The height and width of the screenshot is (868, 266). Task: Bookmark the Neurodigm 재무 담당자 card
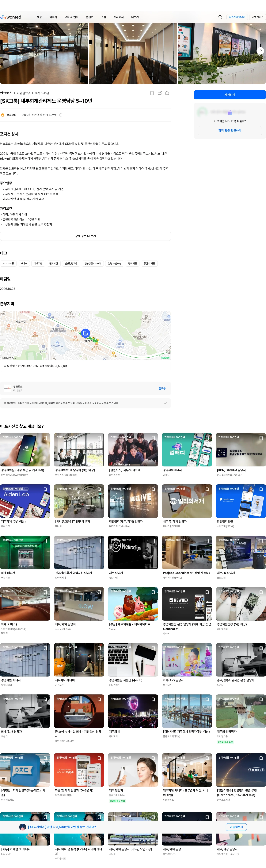pyautogui.click(x=153, y=541)
